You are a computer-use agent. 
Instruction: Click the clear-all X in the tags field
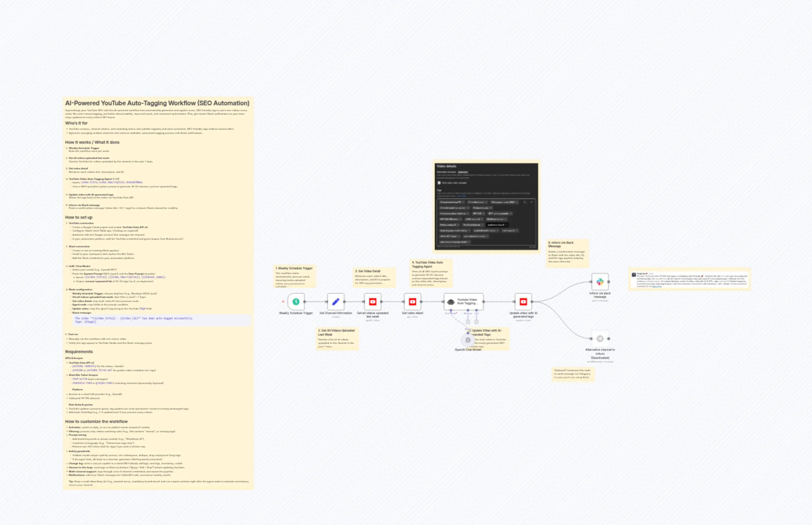[x=532, y=202]
